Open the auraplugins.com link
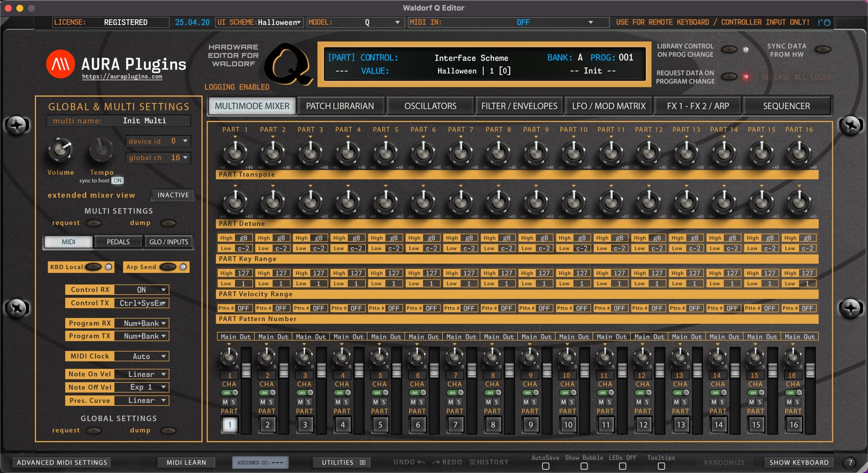The image size is (868, 473). [x=122, y=76]
